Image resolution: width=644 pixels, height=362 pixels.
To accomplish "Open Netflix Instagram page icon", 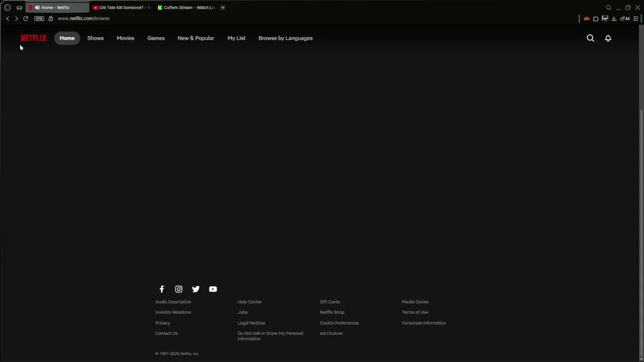I will coord(179,289).
